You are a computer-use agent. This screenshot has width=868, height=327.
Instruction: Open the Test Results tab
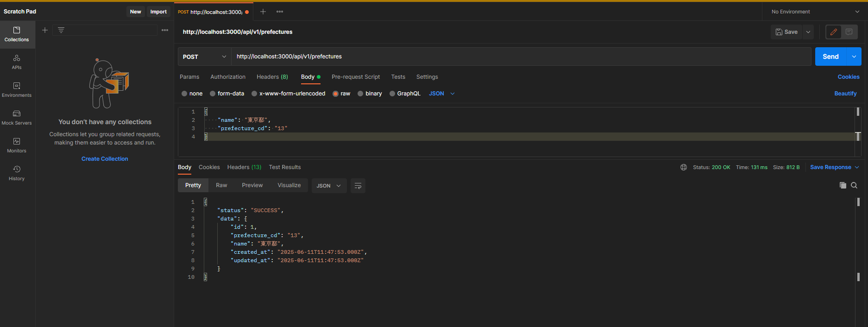click(x=285, y=167)
